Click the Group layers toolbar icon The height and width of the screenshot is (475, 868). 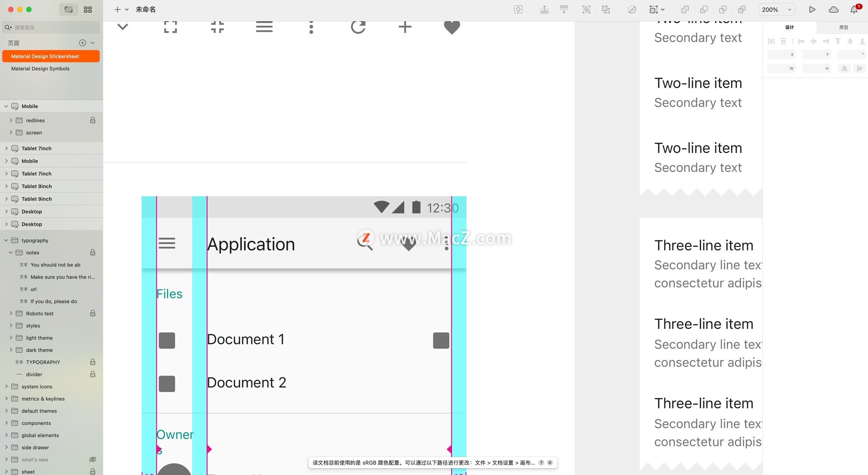pyautogui.click(x=586, y=9)
